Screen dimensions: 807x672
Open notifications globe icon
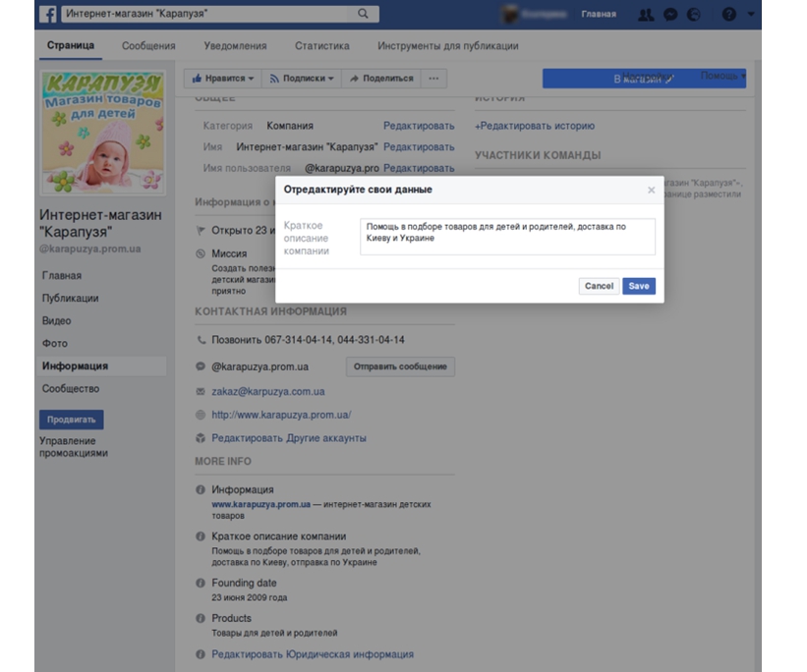(x=695, y=15)
